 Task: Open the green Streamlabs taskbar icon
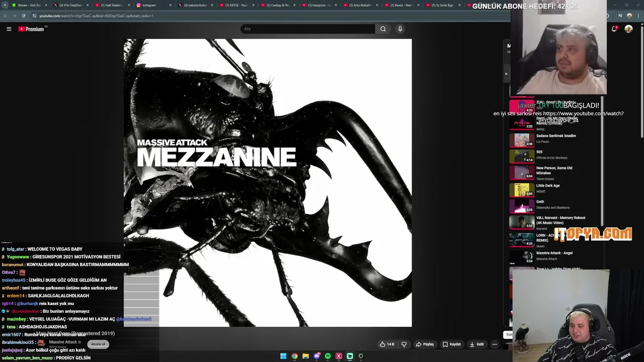[x=350, y=356]
